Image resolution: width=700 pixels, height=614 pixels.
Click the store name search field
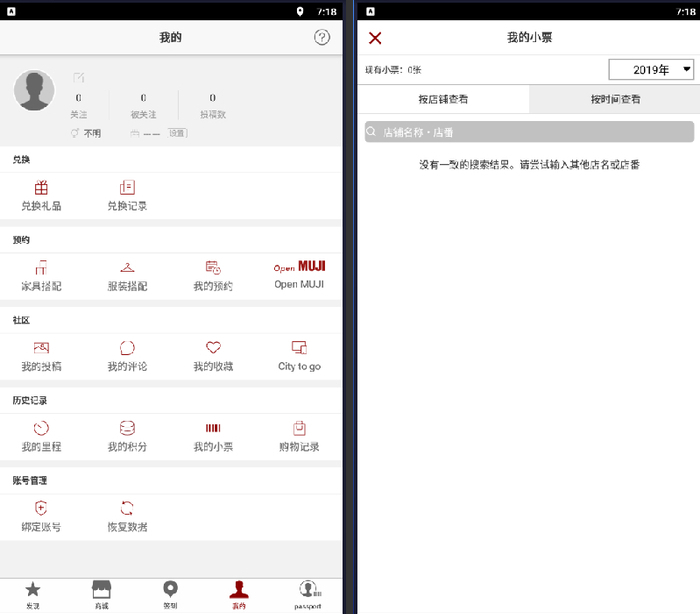click(529, 132)
